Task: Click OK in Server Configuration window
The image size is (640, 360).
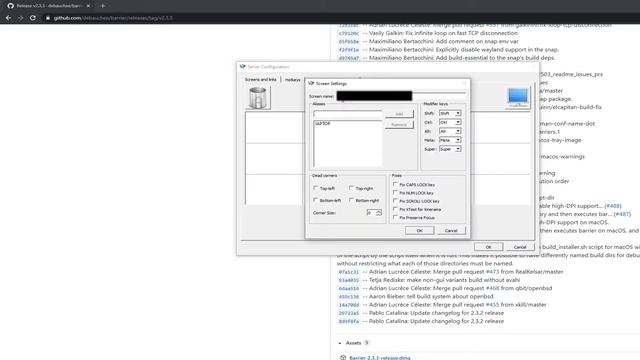Action: click(488, 247)
